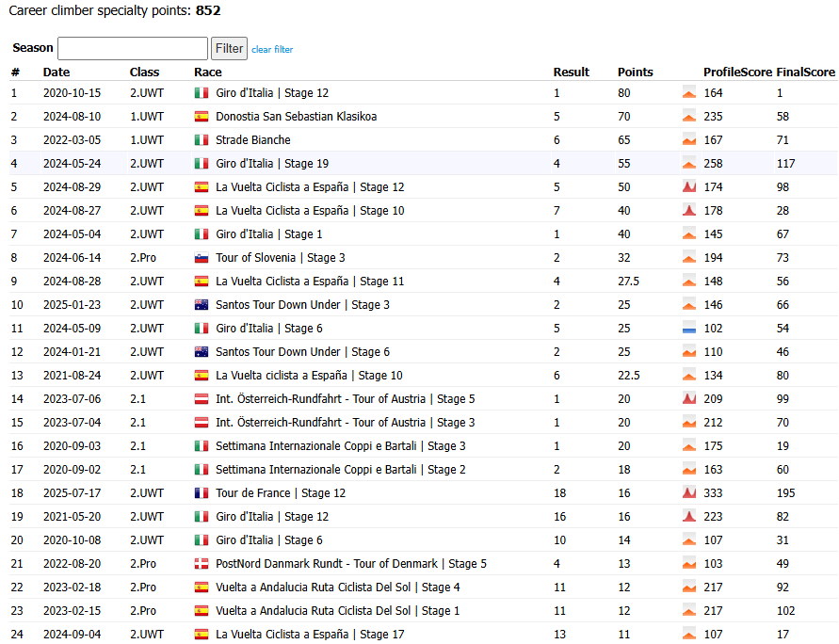Click the FinalScore value 195
Viewport: 839px width, 644px height.
pos(786,493)
